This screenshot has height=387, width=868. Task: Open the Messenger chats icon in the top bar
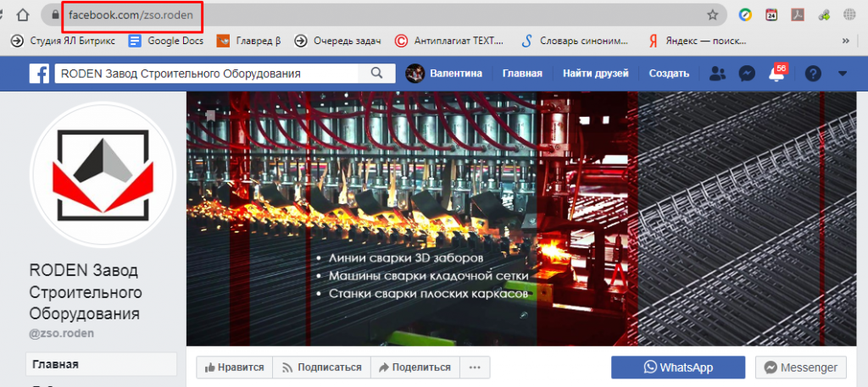click(x=747, y=74)
